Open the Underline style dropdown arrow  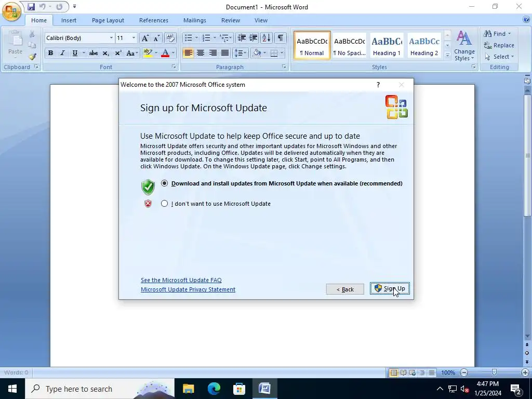(x=84, y=53)
